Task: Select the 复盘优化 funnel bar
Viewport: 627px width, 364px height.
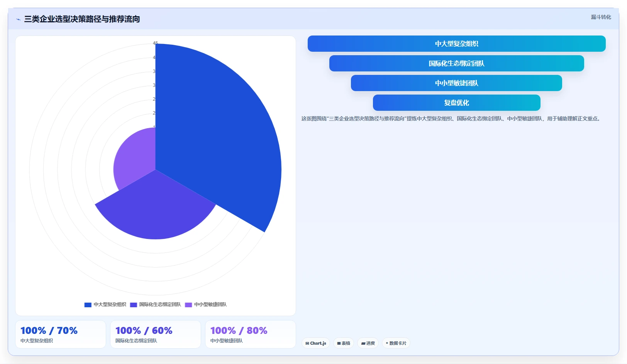Action: click(456, 103)
